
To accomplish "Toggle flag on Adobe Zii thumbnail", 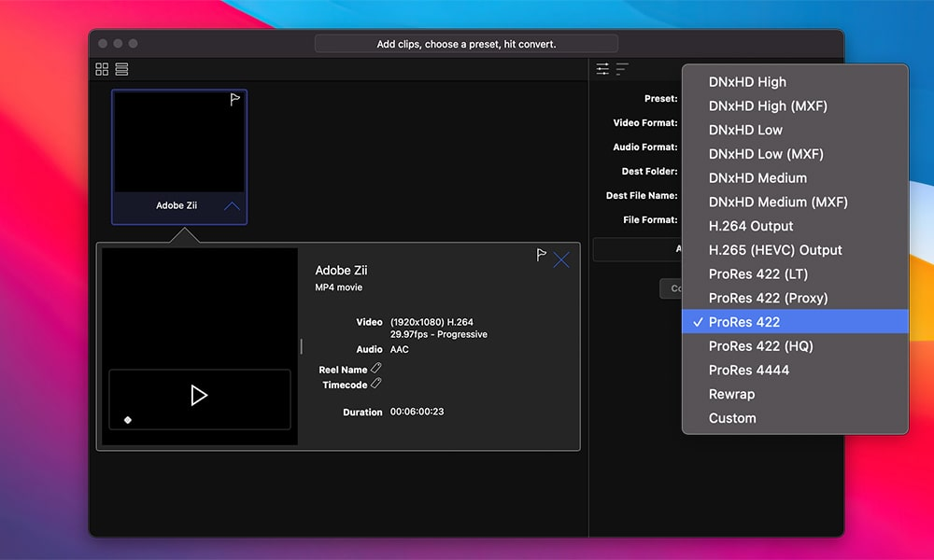I will pyautogui.click(x=235, y=100).
